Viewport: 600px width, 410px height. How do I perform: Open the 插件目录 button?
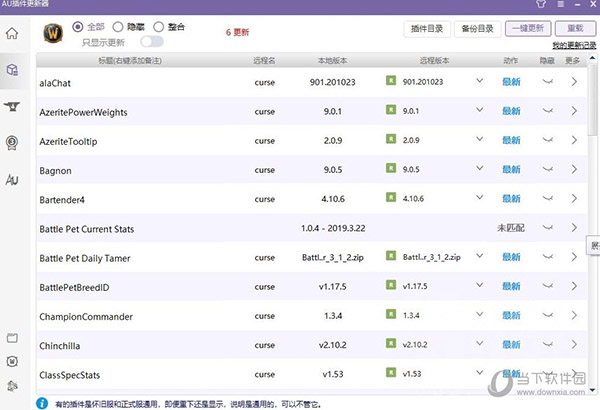pyautogui.click(x=427, y=29)
